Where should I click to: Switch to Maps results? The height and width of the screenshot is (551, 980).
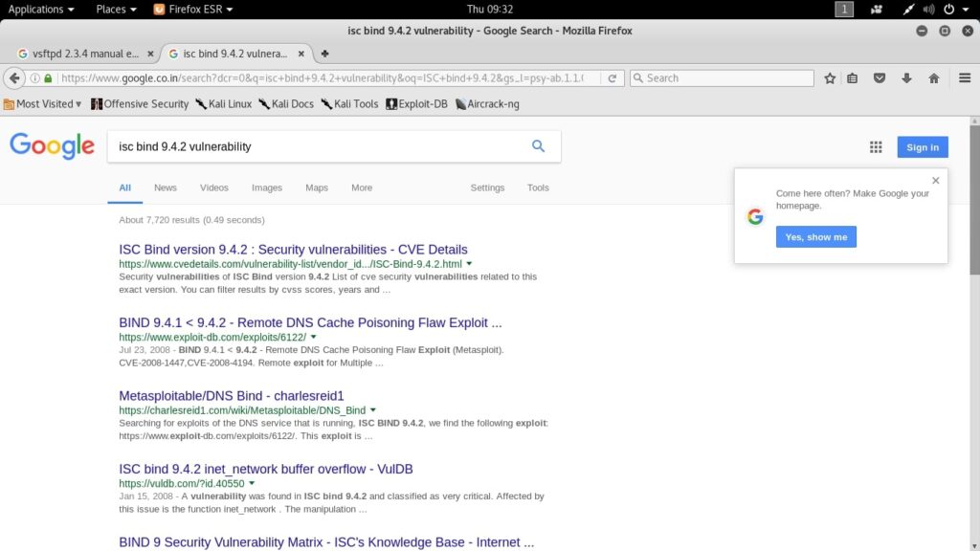(x=317, y=187)
